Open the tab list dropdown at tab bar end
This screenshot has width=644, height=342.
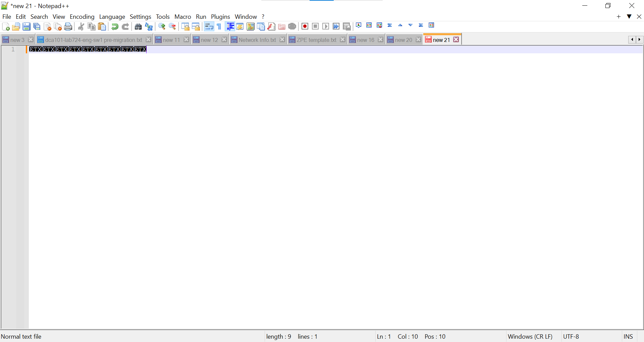(629, 16)
